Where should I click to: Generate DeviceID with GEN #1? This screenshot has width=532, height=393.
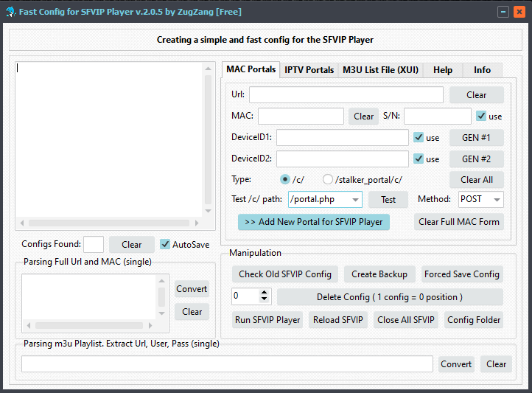(x=476, y=138)
